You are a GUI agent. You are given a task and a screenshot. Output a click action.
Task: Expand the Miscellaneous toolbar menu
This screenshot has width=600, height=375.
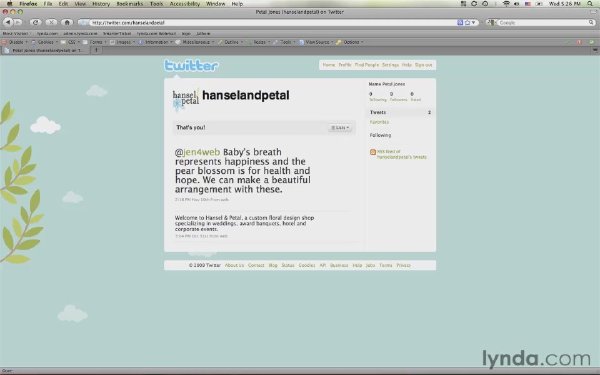click(x=195, y=42)
